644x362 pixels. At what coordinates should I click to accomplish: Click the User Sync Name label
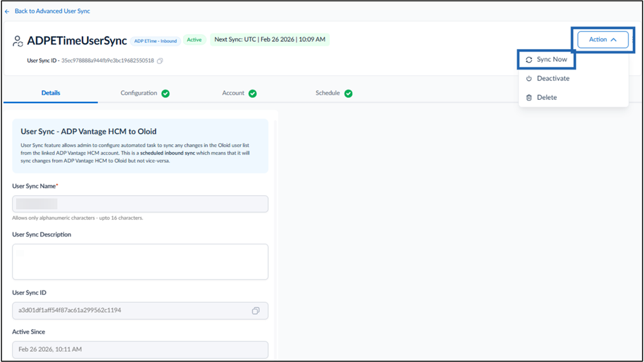point(35,186)
